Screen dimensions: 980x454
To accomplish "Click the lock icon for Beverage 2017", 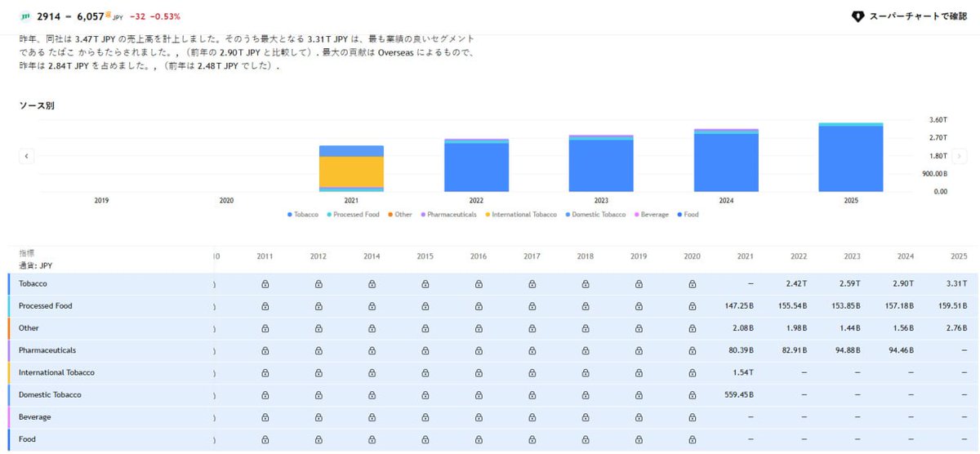I will pyautogui.click(x=532, y=417).
